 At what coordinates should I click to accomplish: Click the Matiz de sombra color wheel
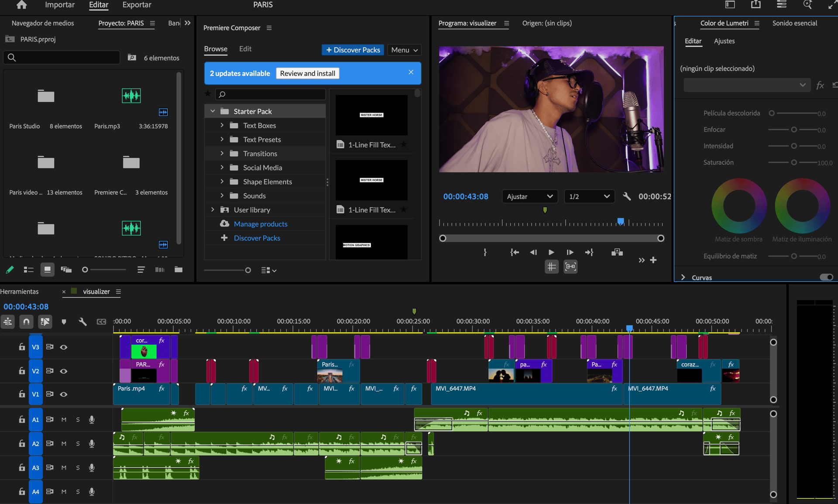(739, 206)
